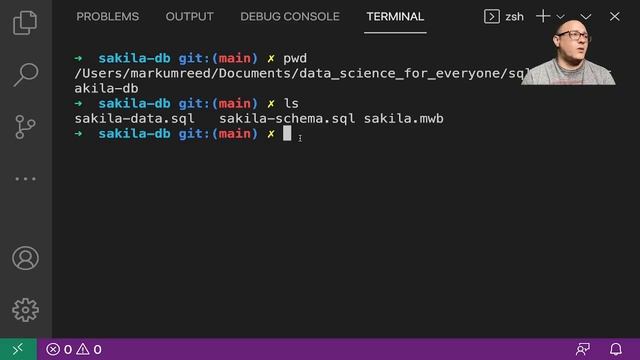Open launch profile dropdown next to plus
The image size is (640, 360).
(560, 17)
